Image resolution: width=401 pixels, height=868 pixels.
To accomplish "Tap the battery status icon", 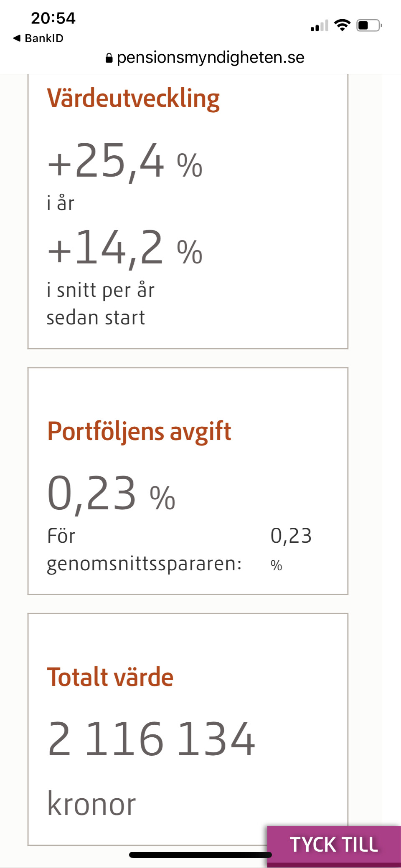I will pos(369,25).
